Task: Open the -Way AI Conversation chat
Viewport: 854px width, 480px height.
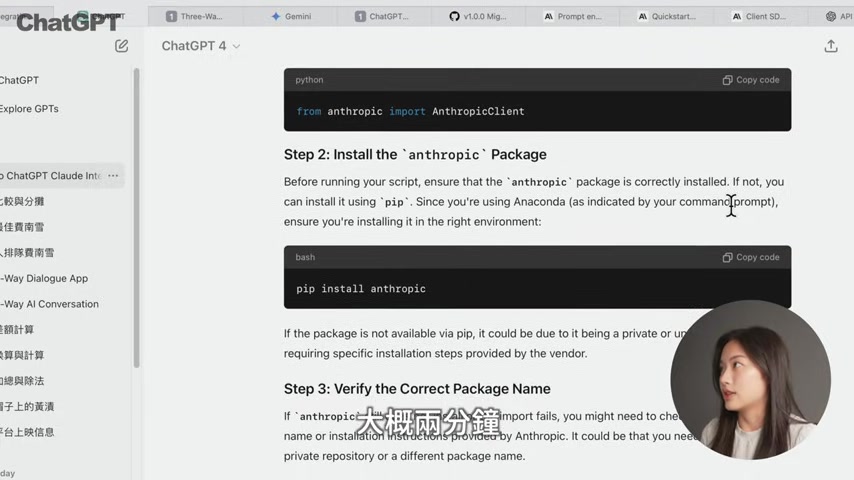Action: pyautogui.click(x=50, y=303)
